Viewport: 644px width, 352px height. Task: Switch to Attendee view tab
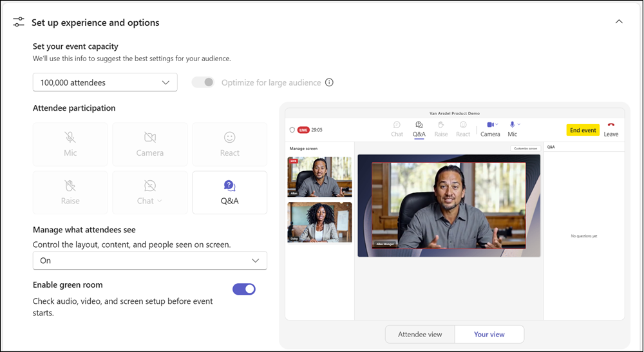(420, 335)
